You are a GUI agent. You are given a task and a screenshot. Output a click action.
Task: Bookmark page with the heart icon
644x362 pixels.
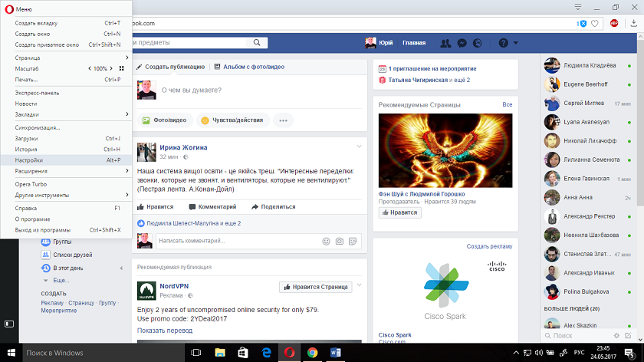[x=594, y=23]
